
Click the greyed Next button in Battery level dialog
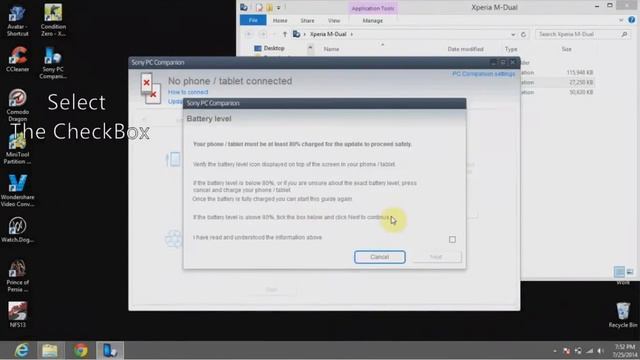tap(436, 257)
